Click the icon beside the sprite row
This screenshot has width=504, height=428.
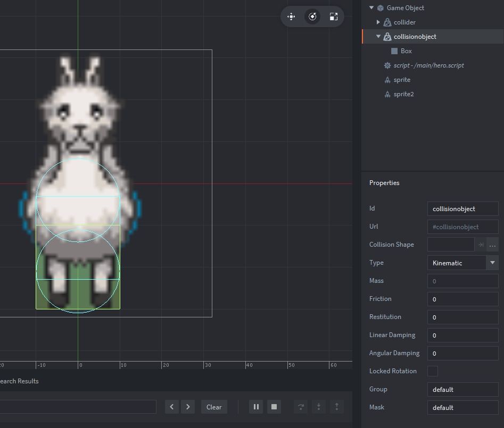pos(387,80)
